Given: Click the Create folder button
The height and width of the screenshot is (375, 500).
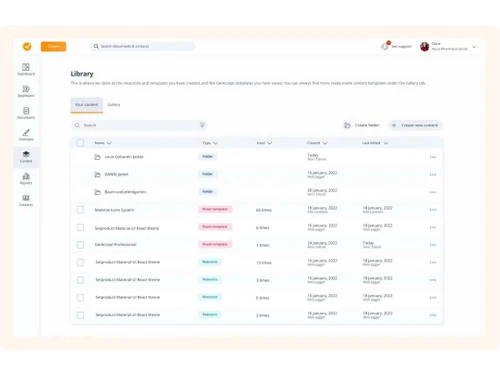Looking at the screenshot, I should 362,125.
